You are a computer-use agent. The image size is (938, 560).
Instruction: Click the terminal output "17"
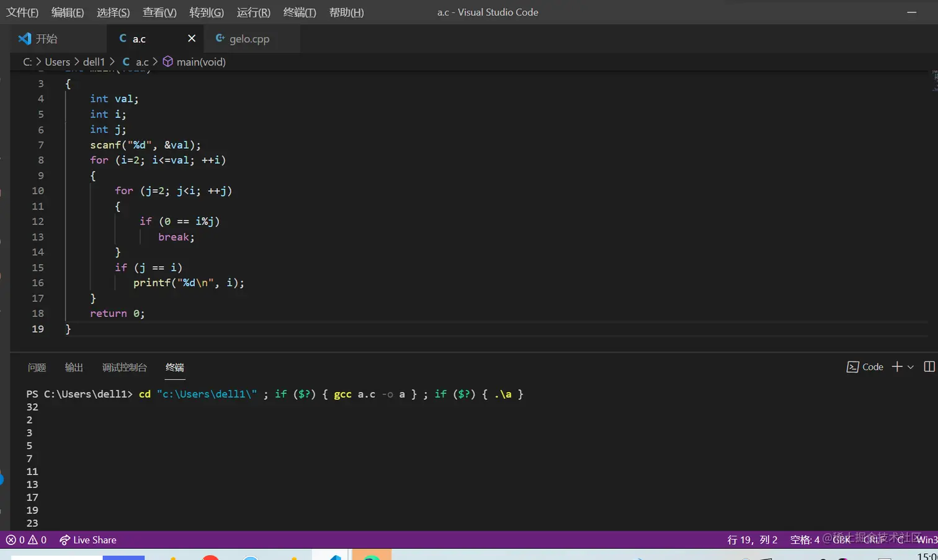pos(32,497)
